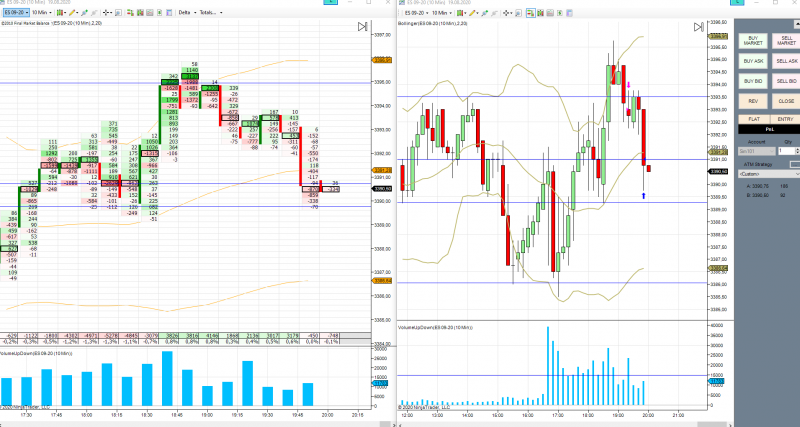Click the BUY MARKET button

coord(753,41)
